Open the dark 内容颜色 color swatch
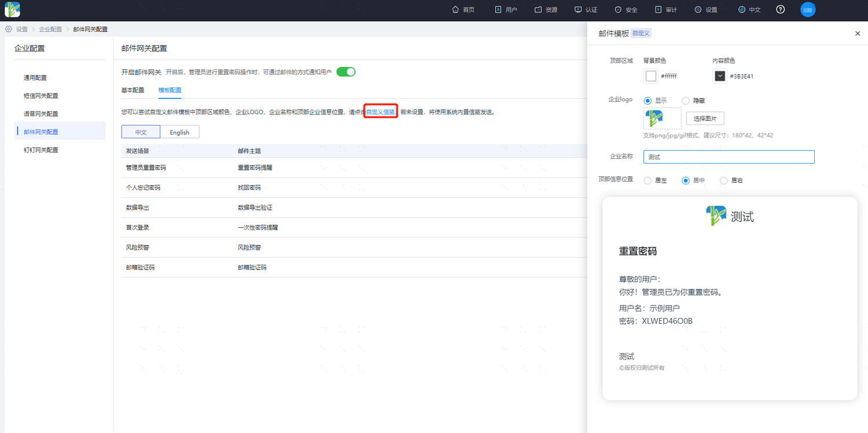This screenshot has height=433, width=868. [x=720, y=76]
